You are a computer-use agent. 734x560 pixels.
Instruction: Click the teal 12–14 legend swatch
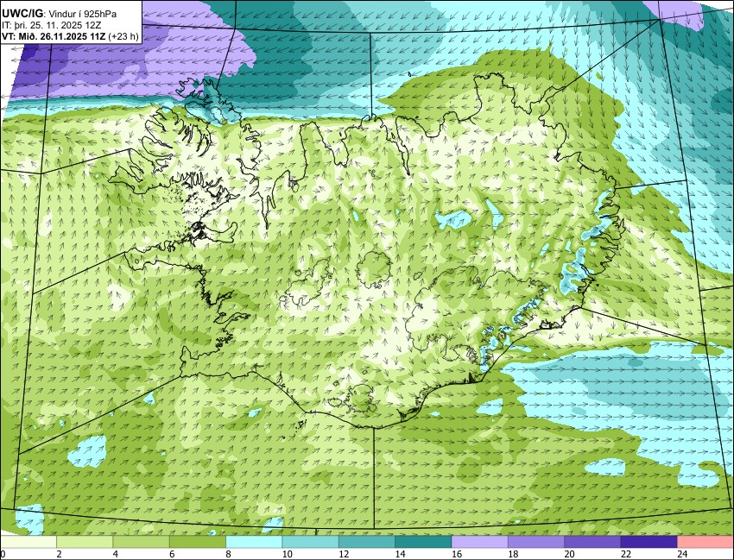coord(366,542)
